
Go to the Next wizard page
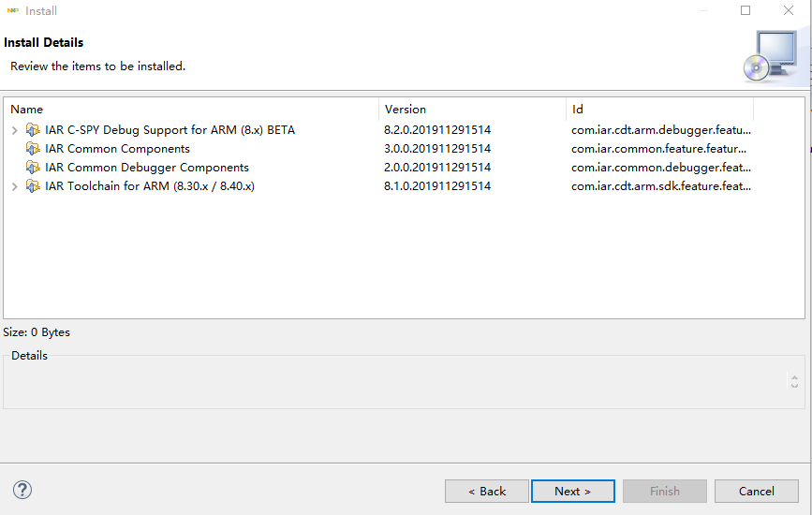(572, 491)
